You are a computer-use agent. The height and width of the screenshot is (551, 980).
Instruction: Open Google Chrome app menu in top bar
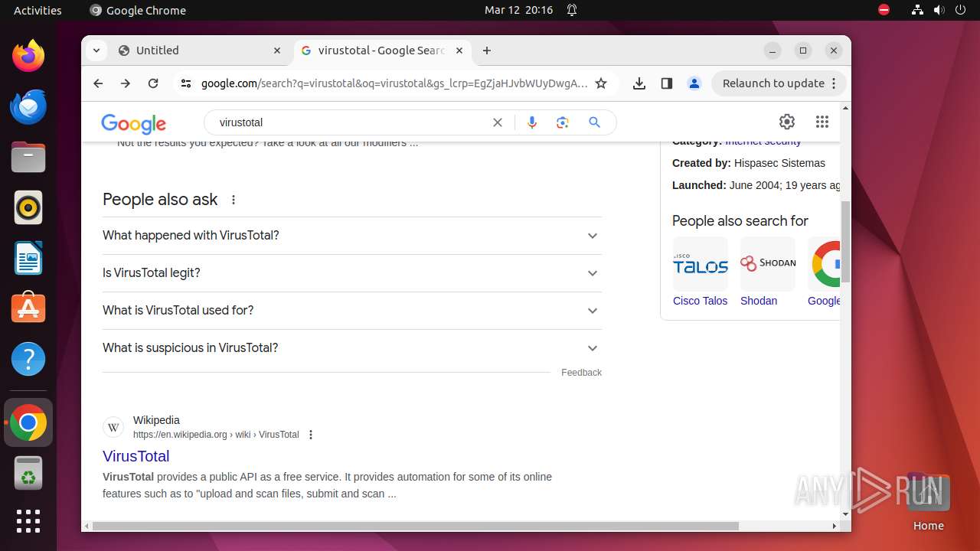click(x=138, y=10)
